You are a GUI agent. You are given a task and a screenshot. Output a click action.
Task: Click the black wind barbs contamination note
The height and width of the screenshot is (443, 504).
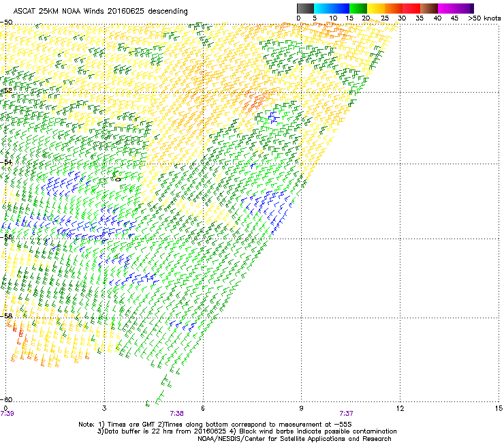click(313, 431)
